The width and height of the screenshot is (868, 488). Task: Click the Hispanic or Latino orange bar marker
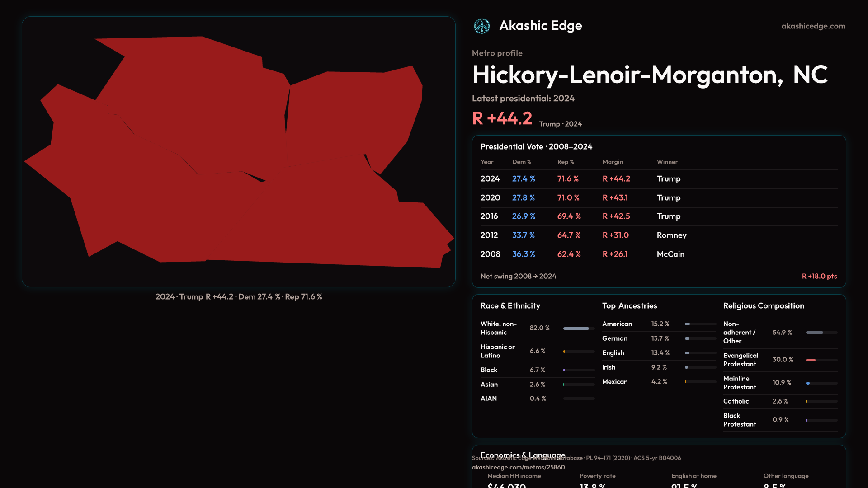click(x=564, y=352)
